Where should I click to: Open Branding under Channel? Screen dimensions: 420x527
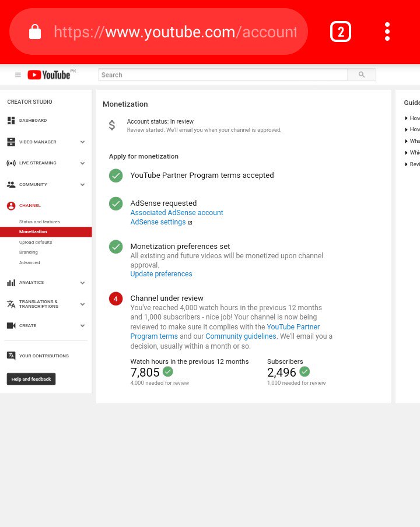(x=28, y=252)
